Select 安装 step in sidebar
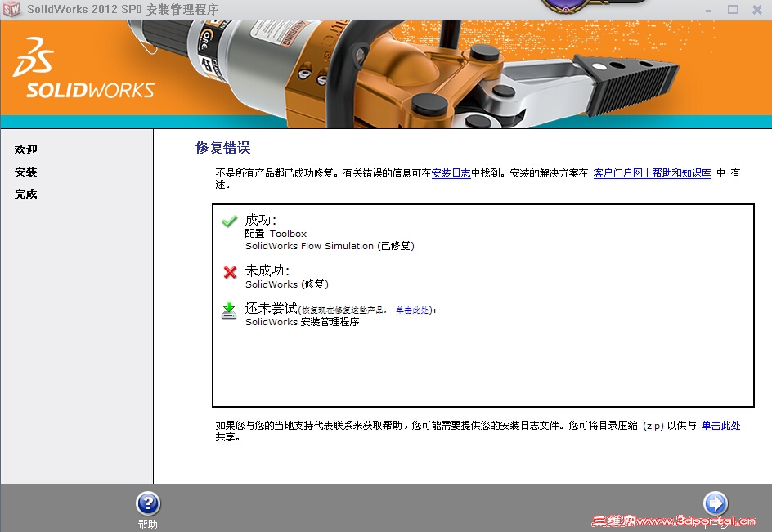The height and width of the screenshot is (532, 772). (x=25, y=172)
